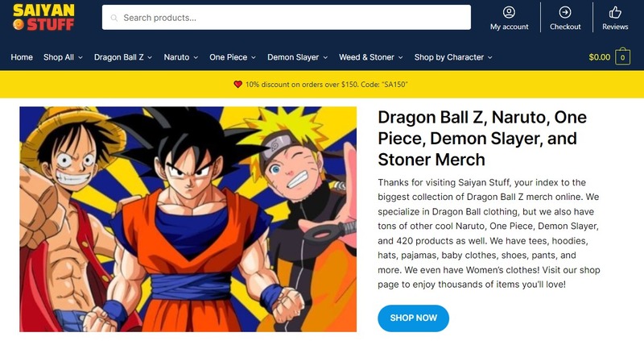Click the anime characters hero banner image
This screenshot has height=341, width=644.
click(188, 219)
